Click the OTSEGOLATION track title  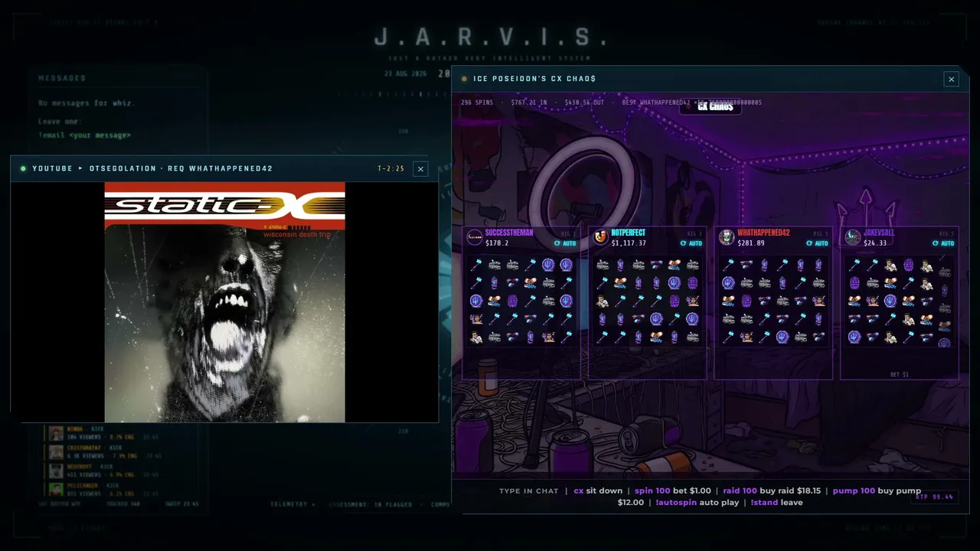122,169
